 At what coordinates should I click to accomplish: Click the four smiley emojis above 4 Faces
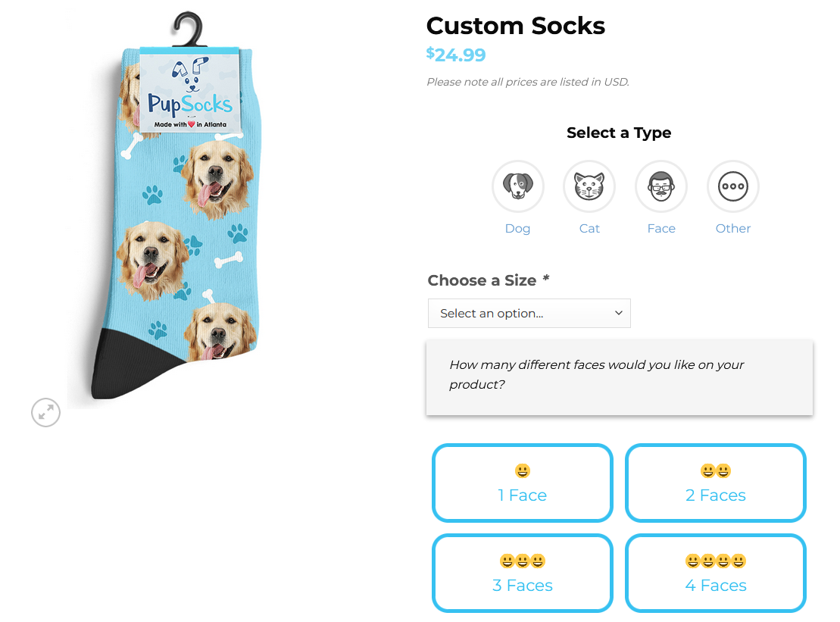(x=716, y=561)
